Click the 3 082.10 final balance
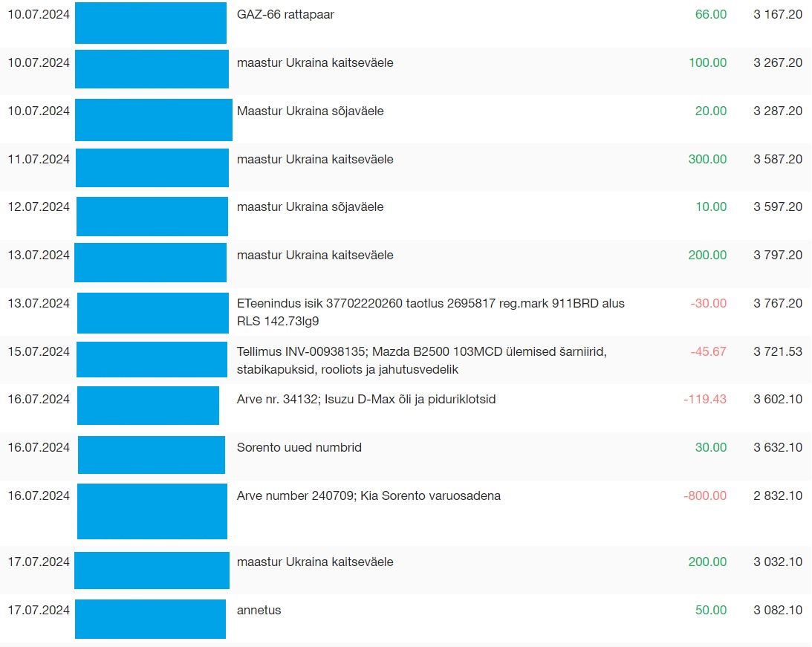The height and width of the screenshot is (647, 812). click(777, 611)
